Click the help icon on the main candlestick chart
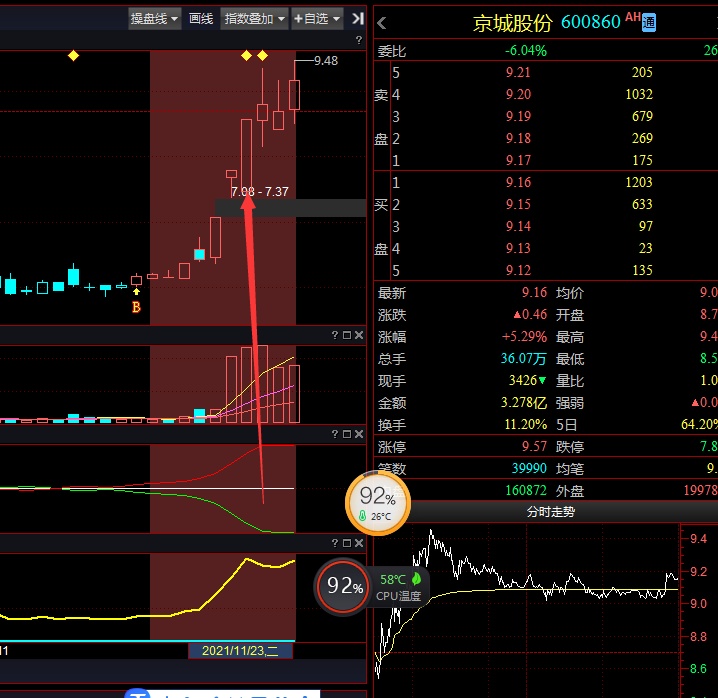 [x=359, y=41]
